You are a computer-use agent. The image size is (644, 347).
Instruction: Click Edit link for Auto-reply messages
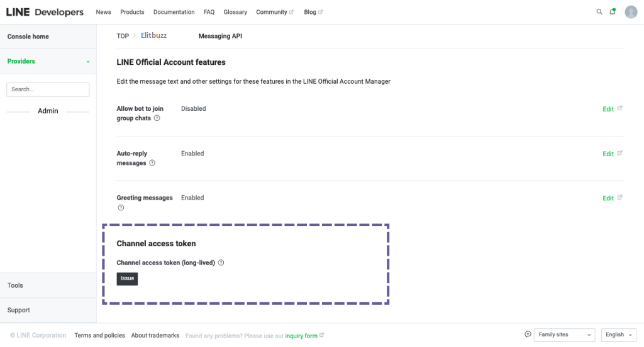608,154
